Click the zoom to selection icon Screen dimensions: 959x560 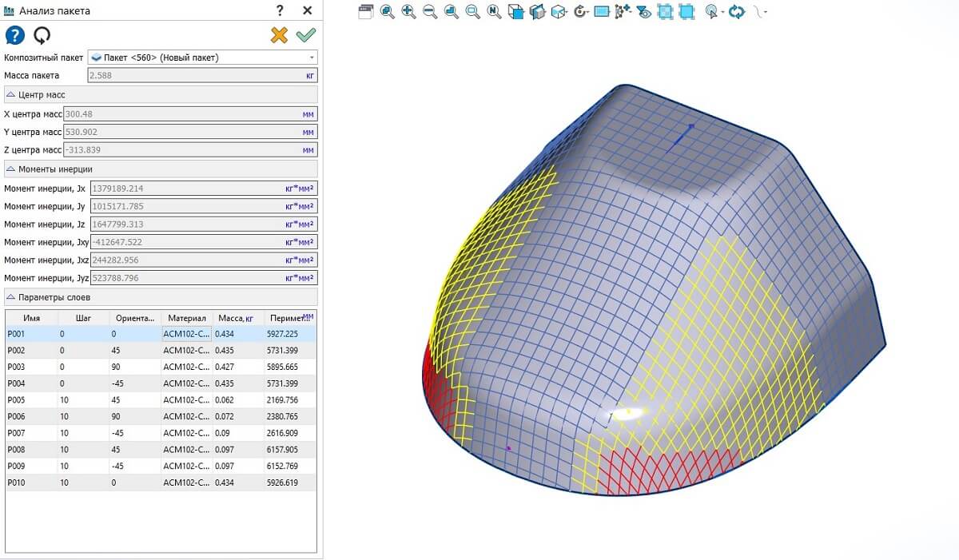452,11
